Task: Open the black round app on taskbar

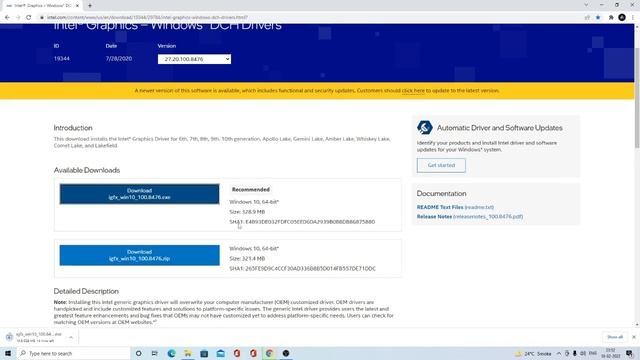Action: coord(286,353)
